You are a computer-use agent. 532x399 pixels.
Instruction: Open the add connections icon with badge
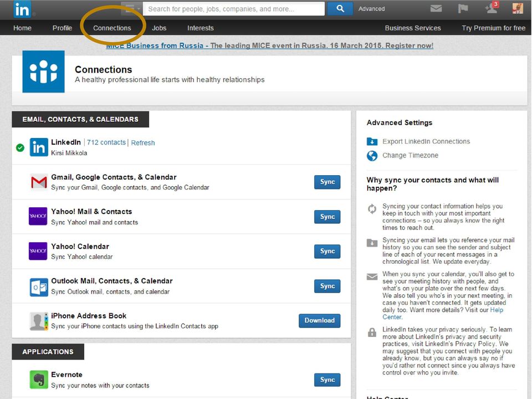tap(492, 8)
